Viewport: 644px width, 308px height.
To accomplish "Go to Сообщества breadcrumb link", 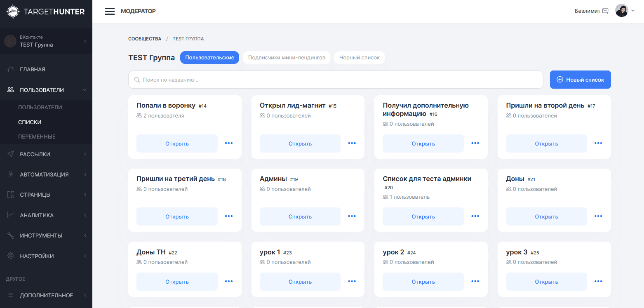I will point(145,39).
